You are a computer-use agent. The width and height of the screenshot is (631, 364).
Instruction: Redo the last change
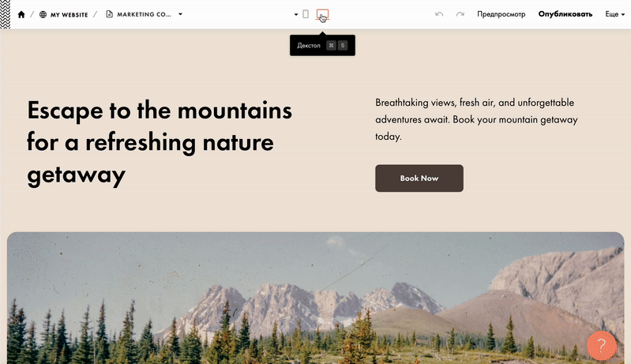[460, 14]
